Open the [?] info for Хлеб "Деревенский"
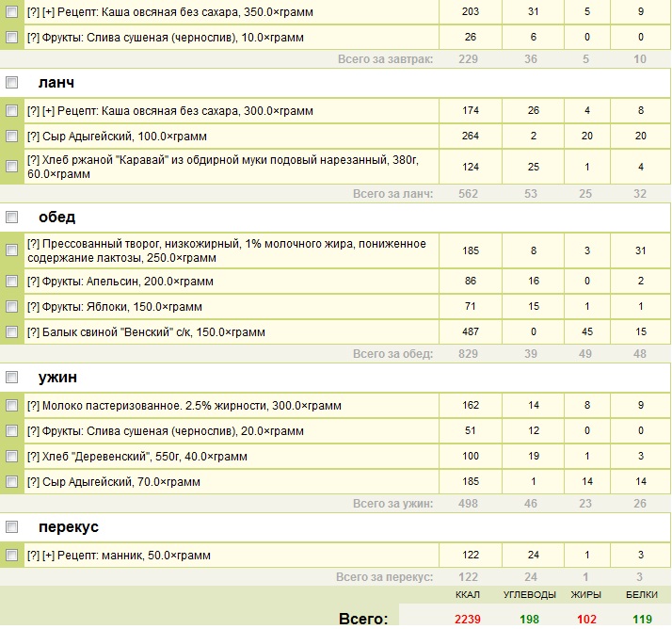The image size is (672, 629). coord(33,457)
